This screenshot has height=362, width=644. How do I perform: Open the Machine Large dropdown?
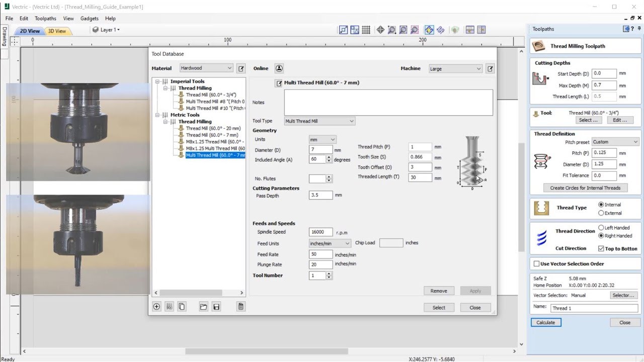455,68
